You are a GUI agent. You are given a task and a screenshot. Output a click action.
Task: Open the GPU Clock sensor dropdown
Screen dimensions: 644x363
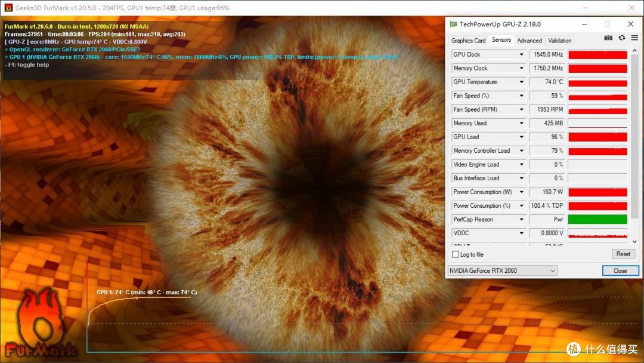521,54
